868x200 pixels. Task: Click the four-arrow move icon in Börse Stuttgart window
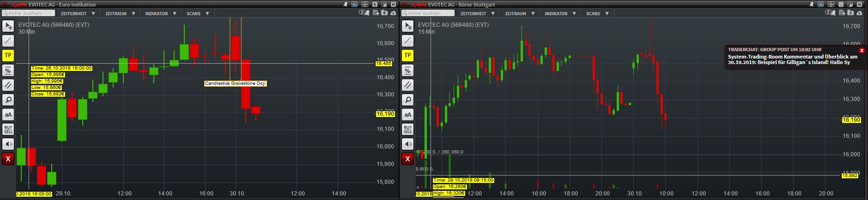[831, 4]
